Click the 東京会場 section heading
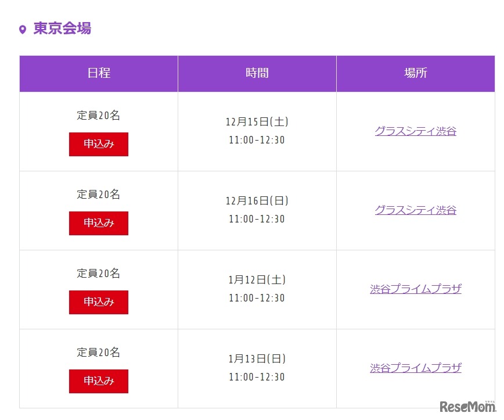 [x=62, y=28]
